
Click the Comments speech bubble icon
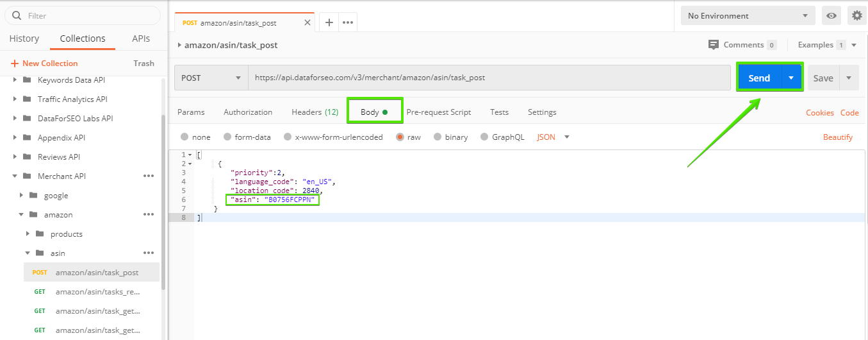click(714, 45)
